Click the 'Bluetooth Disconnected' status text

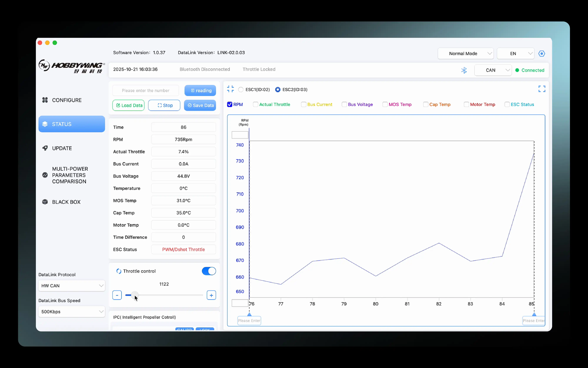click(x=205, y=69)
